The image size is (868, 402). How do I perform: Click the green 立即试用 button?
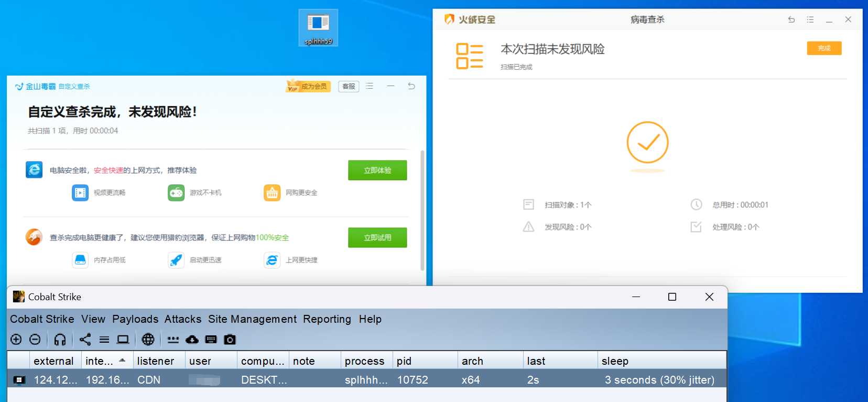pyautogui.click(x=377, y=237)
